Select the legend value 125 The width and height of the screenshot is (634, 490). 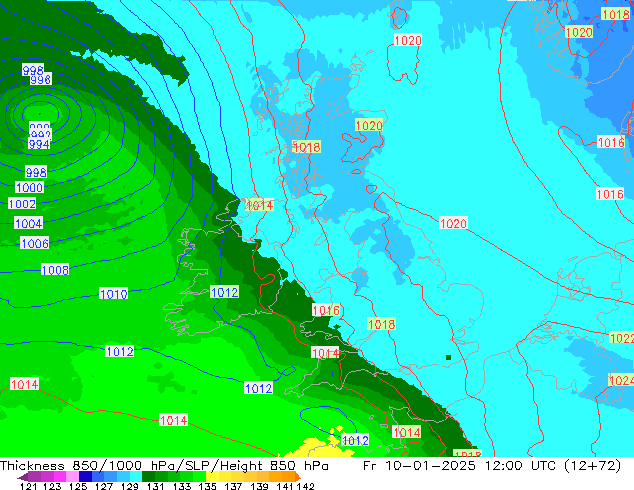[x=78, y=486]
